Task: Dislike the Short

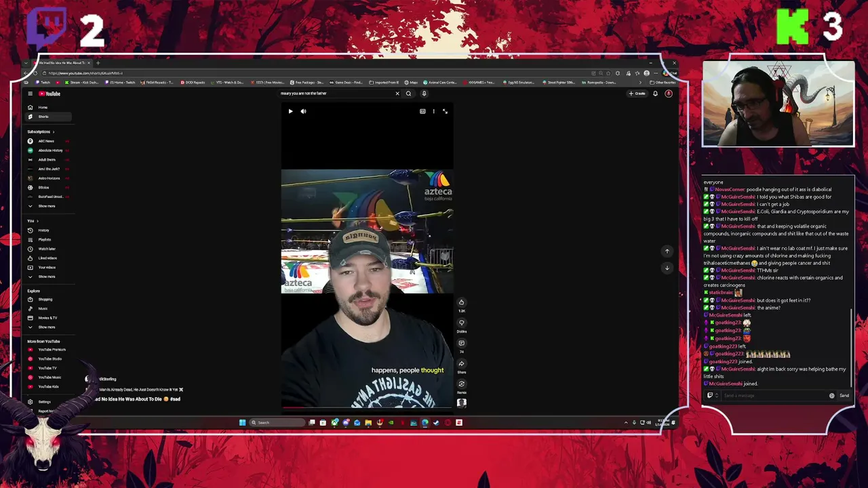Action: pyautogui.click(x=461, y=323)
